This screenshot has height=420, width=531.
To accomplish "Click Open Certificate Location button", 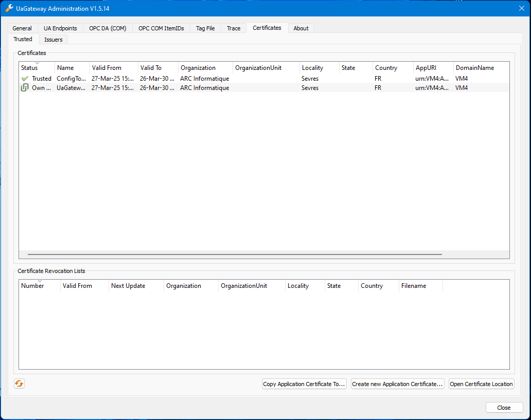I will pyautogui.click(x=481, y=384).
